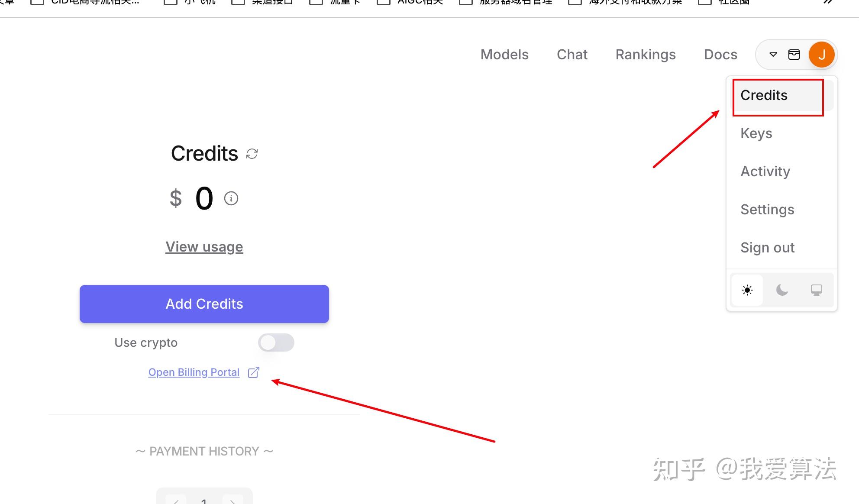
Task: Expand the bookmarks overflow chevron
Action: 827,3
